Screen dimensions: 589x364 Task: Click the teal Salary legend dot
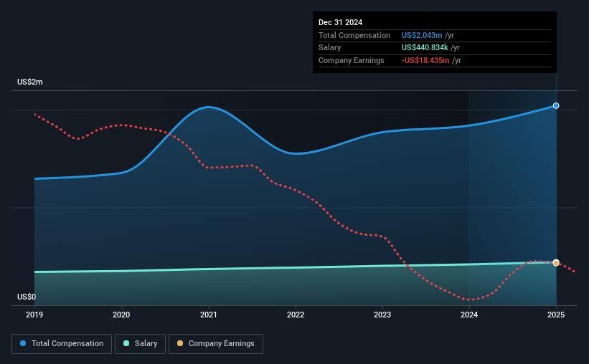coord(126,343)
